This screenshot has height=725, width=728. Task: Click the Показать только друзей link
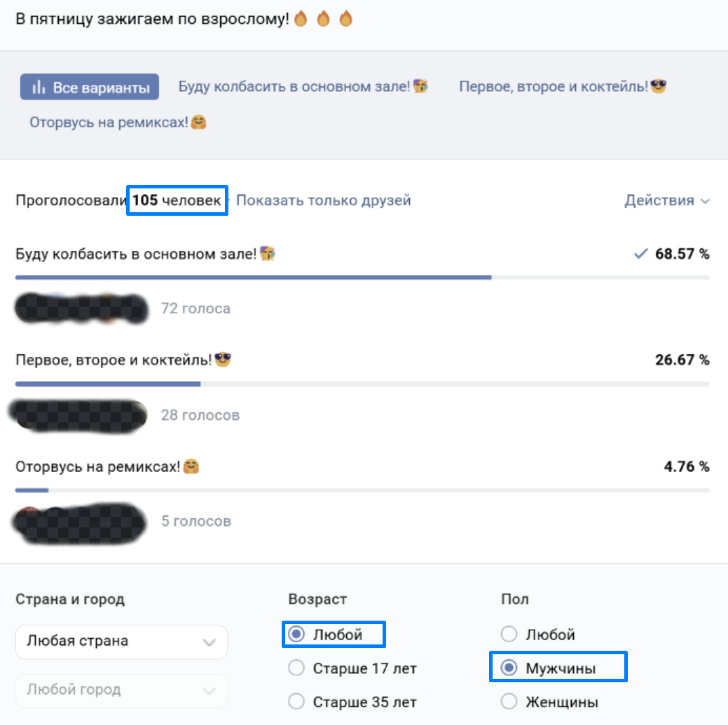323,201
